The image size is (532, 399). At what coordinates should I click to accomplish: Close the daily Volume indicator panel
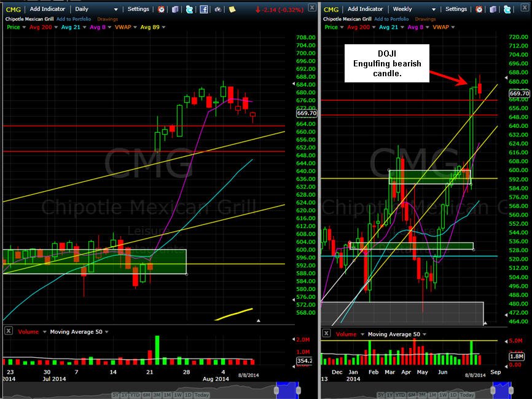pos(9,331)
